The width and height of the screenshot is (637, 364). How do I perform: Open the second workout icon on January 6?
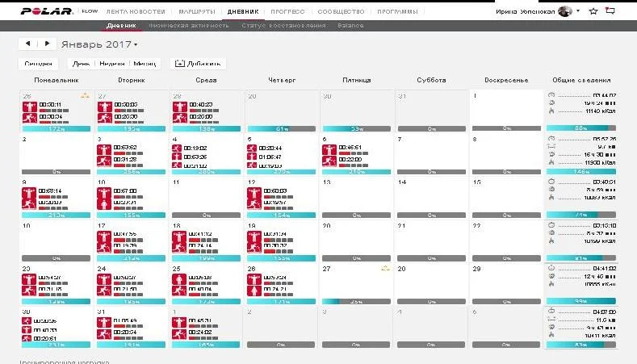(329, 161)
